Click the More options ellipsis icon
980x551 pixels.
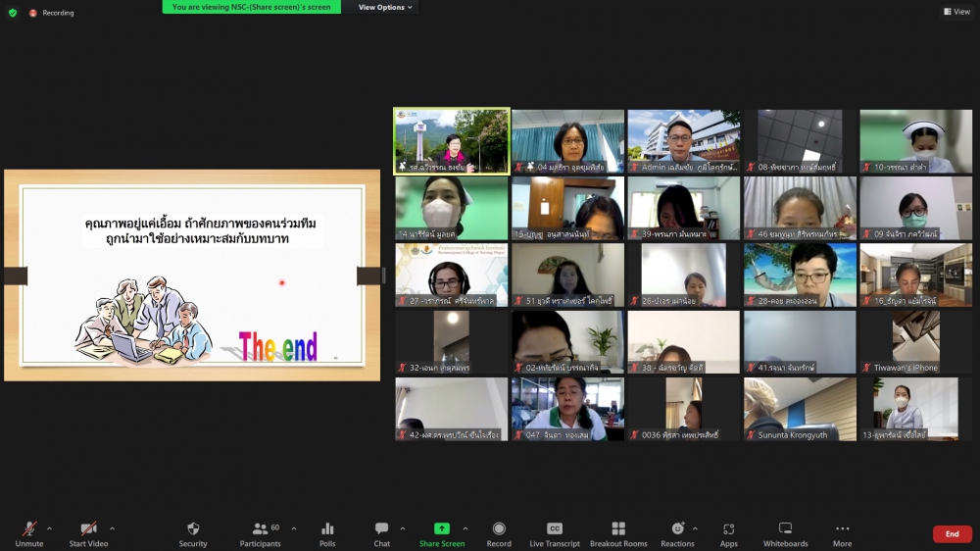pyautogui.click(x=843, y=533)
